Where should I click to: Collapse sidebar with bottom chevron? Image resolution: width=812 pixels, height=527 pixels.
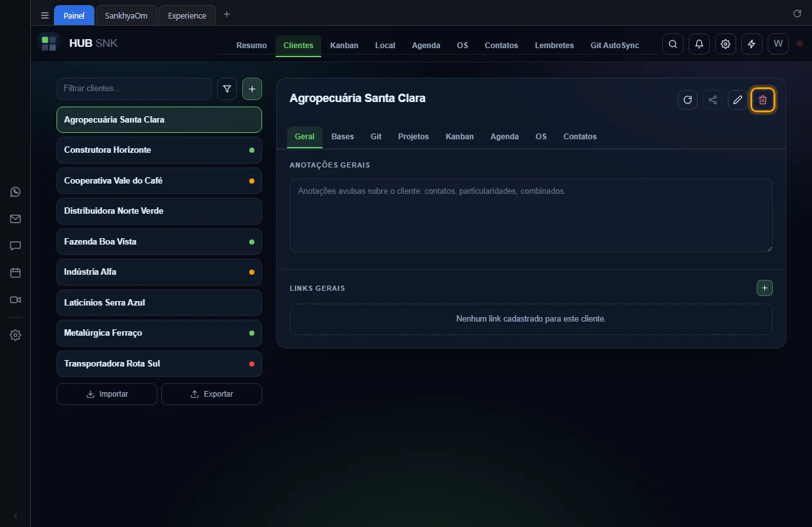coord(15,515)
